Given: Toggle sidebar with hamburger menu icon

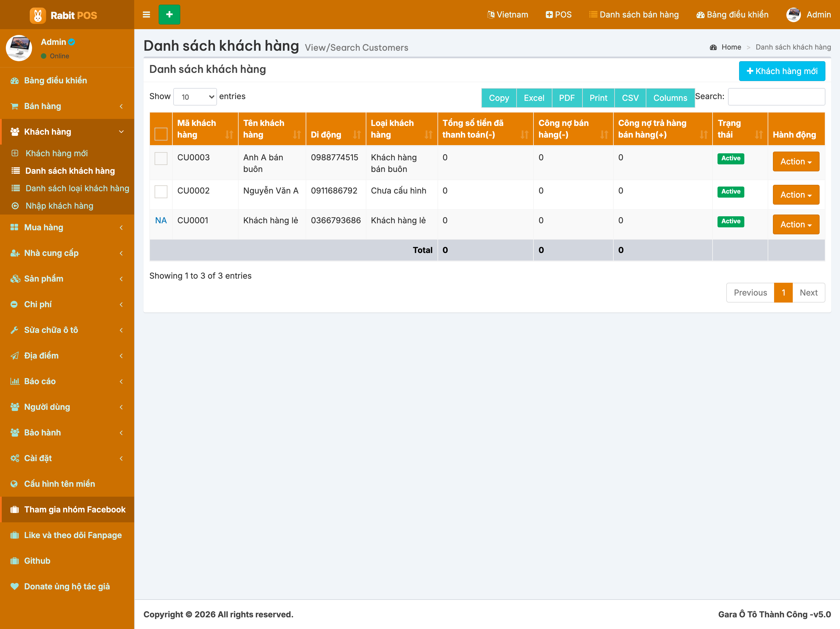Looking at the screenshot, I should coord(146,14).
